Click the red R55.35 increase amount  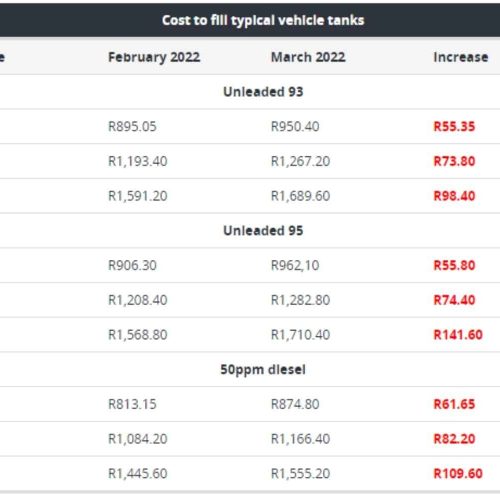pos(454,127)
